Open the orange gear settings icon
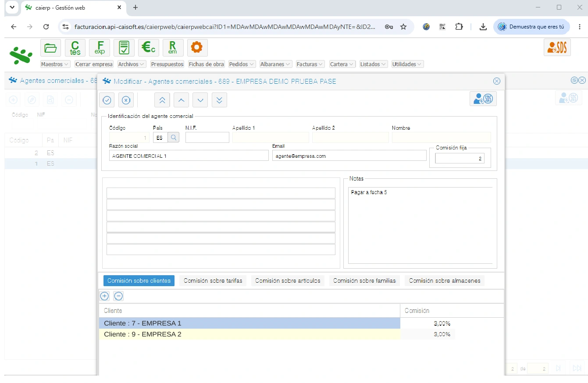This screenshot has width=588, height=383. tap(197, 48)
